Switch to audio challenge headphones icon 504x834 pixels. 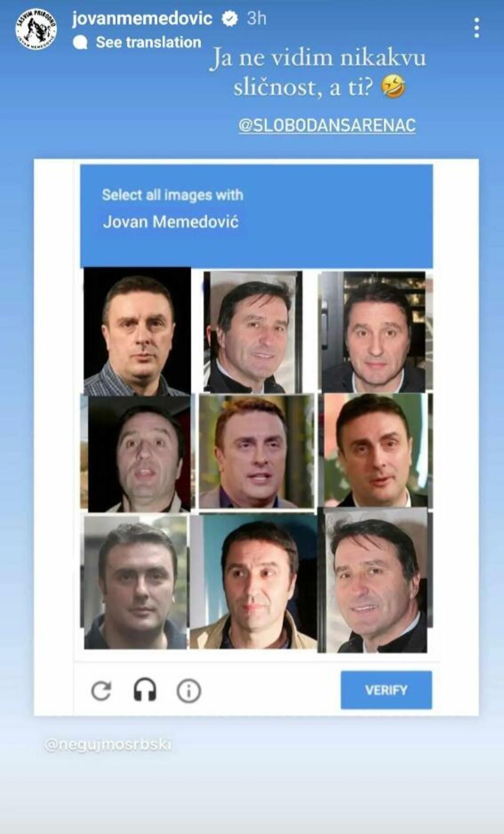tap(145, 690)
